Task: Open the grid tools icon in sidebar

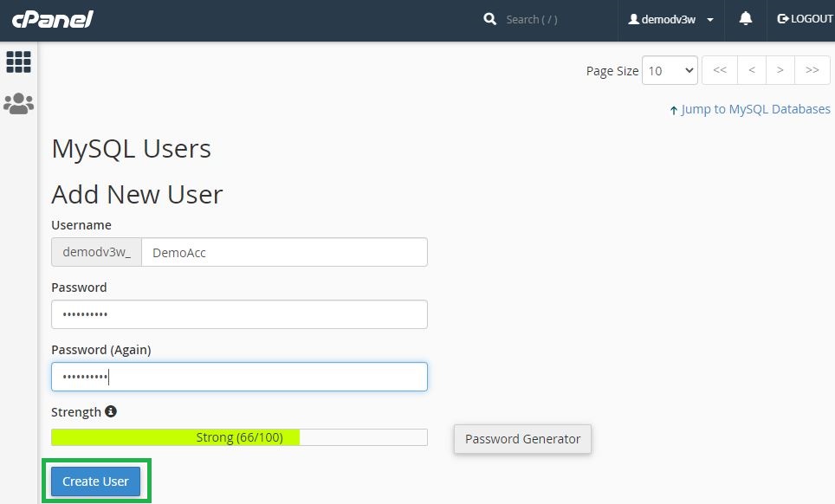Action: click(x=19, y=61)
